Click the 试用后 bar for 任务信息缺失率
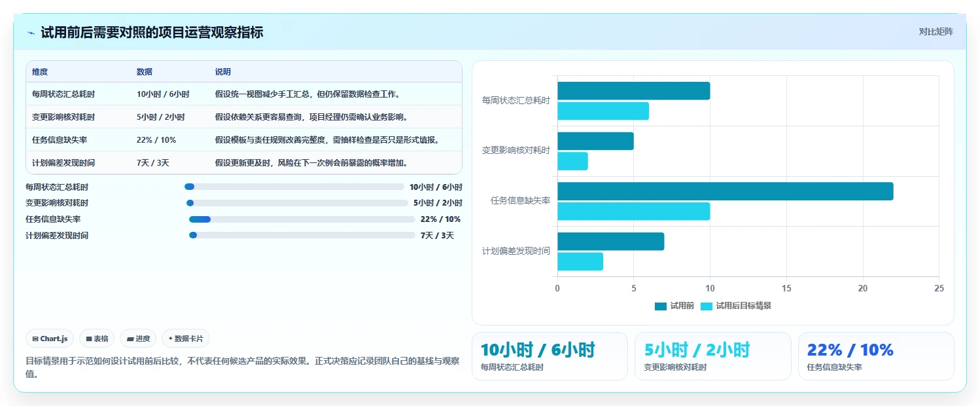 coord(633,212)
